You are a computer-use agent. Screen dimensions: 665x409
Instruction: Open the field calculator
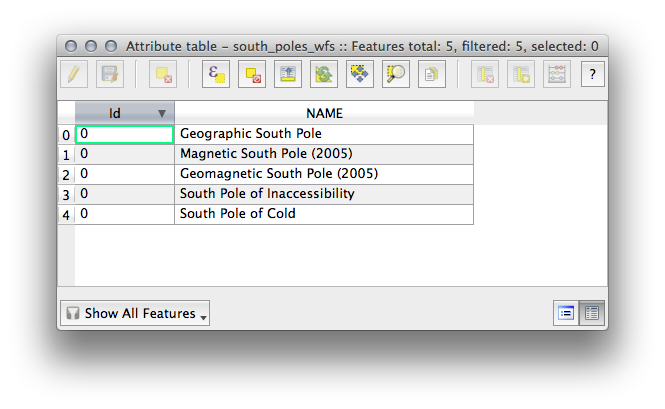557,74
